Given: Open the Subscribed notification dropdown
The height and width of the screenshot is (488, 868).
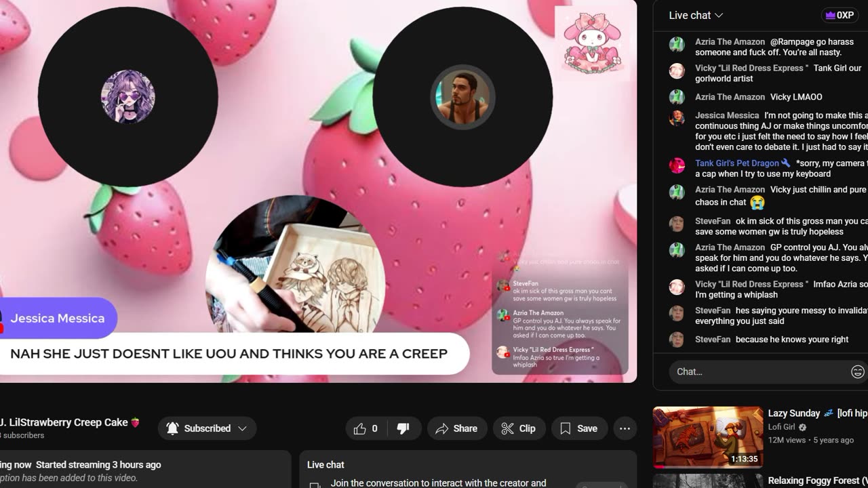Looking at the screenshot, I should (207, 428).
